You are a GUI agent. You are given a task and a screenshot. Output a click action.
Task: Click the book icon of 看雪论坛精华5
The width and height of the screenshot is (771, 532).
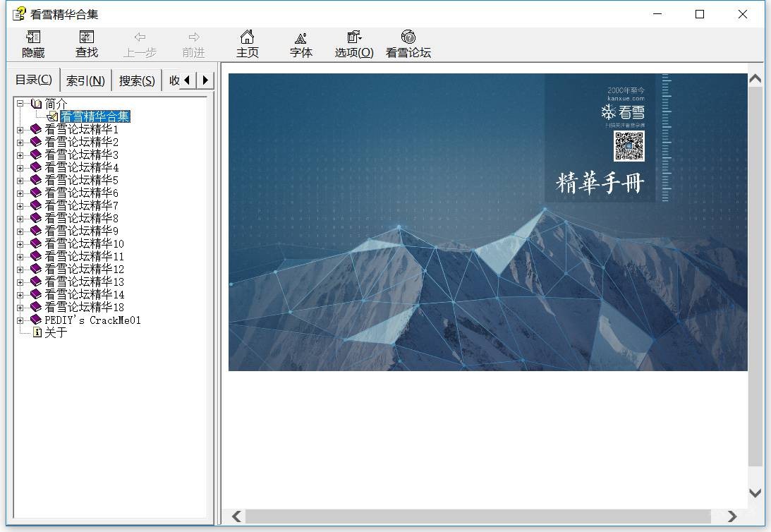tap(36, 180)
